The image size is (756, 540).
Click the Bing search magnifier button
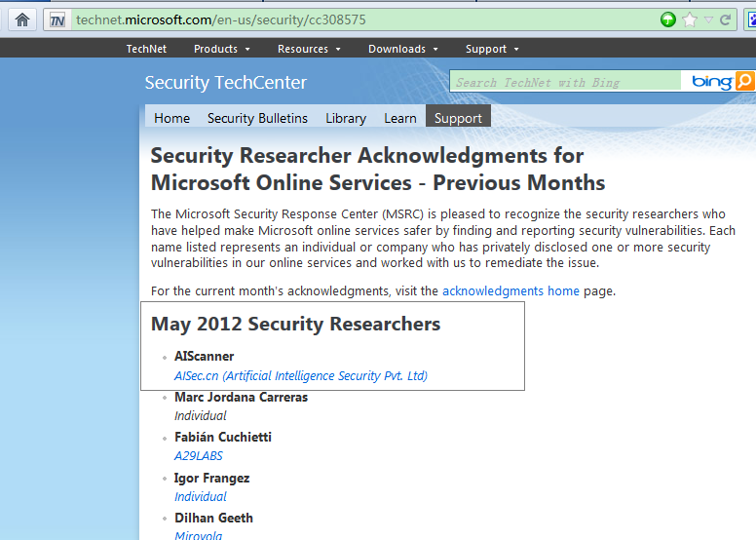745,81
